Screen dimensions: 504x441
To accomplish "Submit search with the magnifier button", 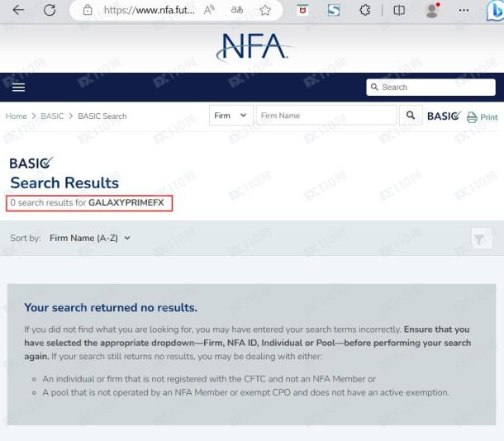I will pos(411,116).
